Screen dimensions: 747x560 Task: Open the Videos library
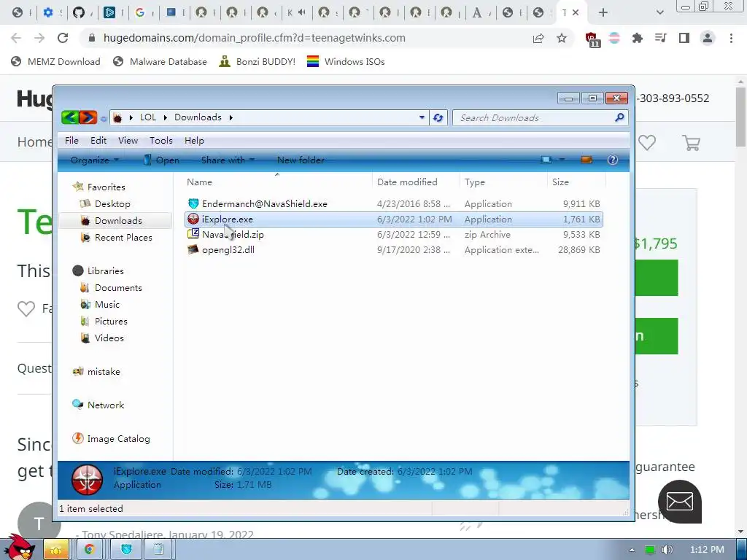click(109, 338)
